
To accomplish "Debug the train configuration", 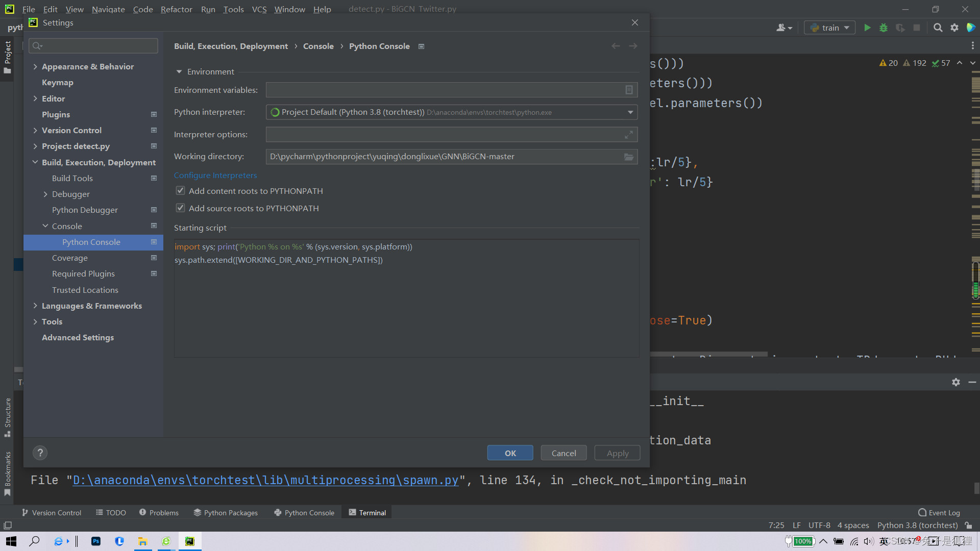I will point(884,28).
